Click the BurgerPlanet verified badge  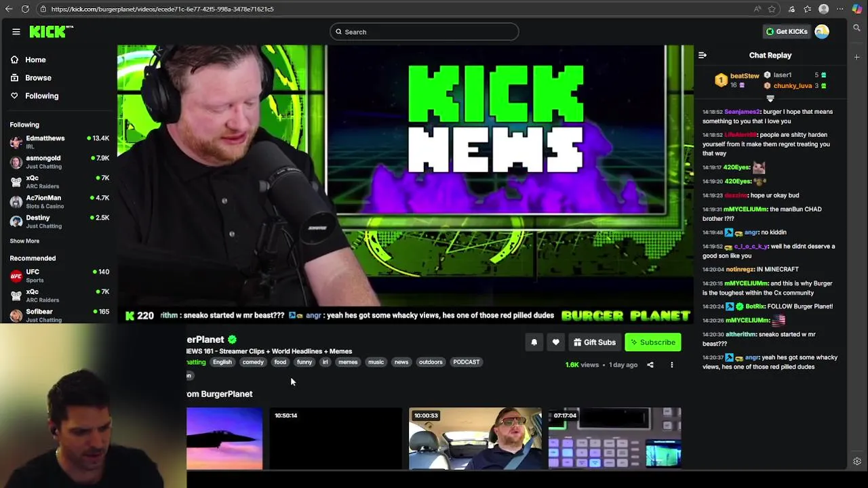tap(232, 340)
